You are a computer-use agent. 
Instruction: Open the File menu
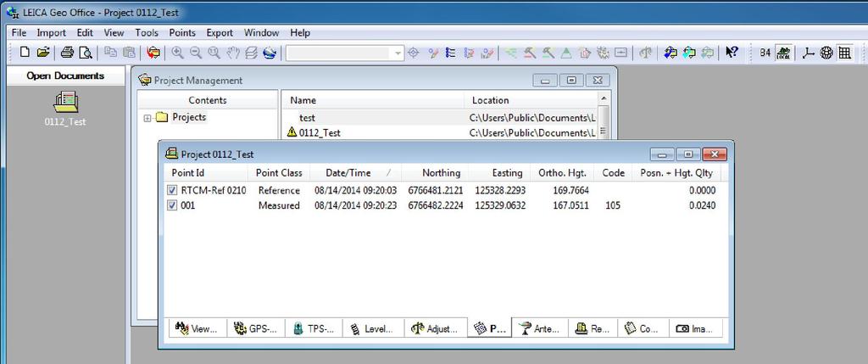click(19, 33)
